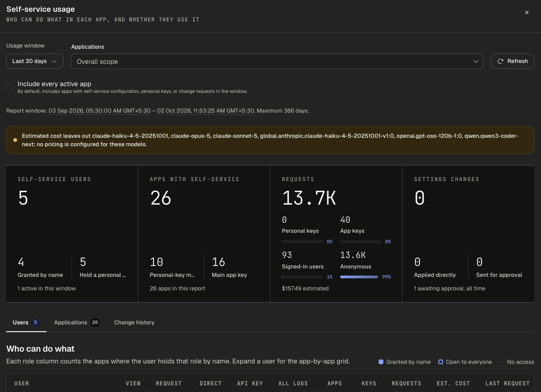Click the Granted by name stat
This screenshot has height=392, width=541.
tap(40, 268)
